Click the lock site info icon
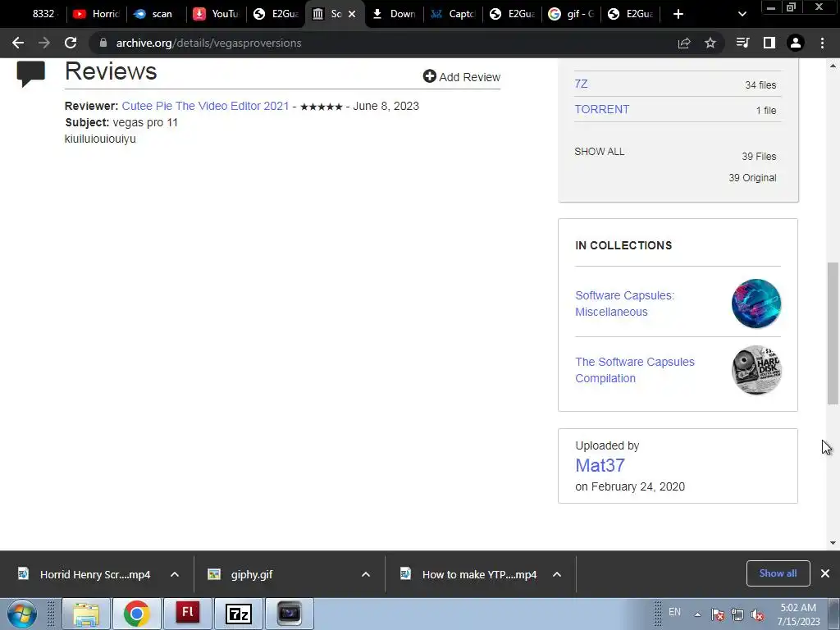This screenshot has width=840, height=630. point(103,43)
